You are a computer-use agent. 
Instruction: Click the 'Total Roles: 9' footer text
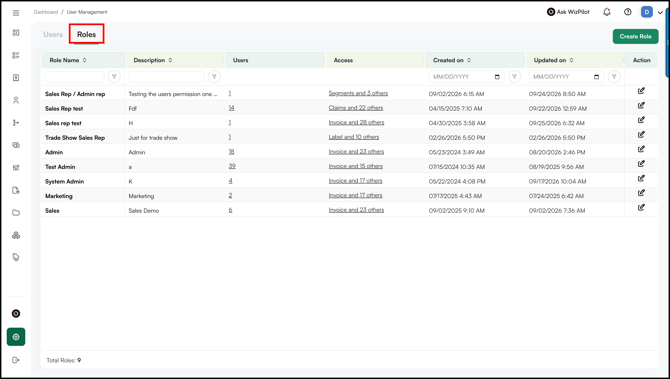pyautogui.click(x=64, y=360)
